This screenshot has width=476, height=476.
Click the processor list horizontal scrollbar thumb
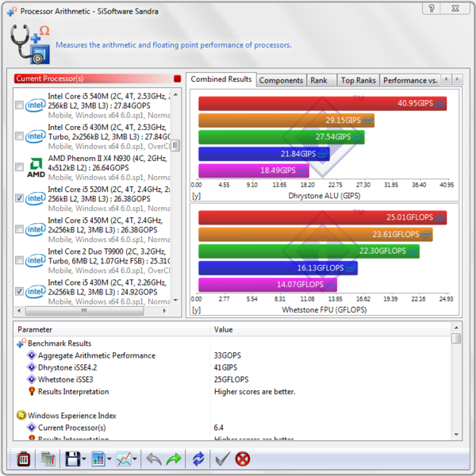(84, 310)
